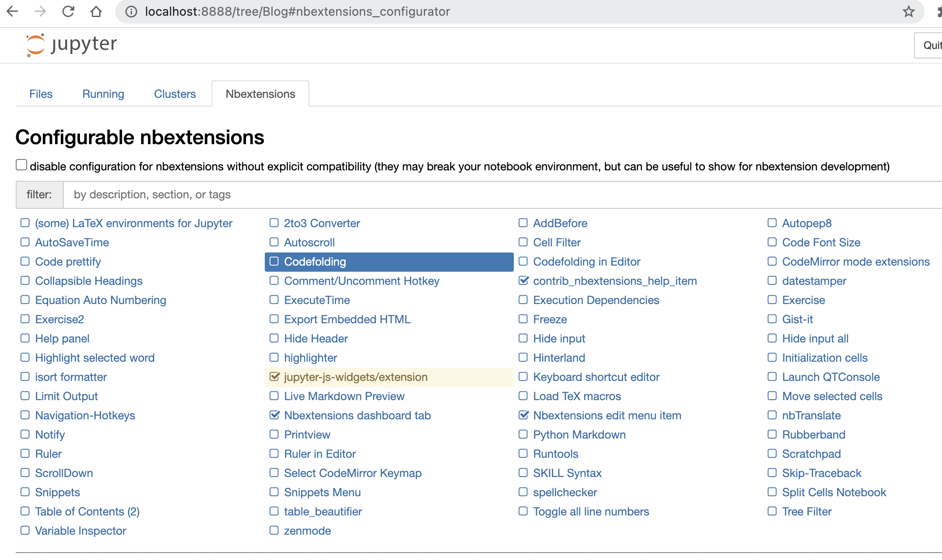Bookmark page with the star icon
The width and height of the screenshot is (942, 560).
point(908,11)
